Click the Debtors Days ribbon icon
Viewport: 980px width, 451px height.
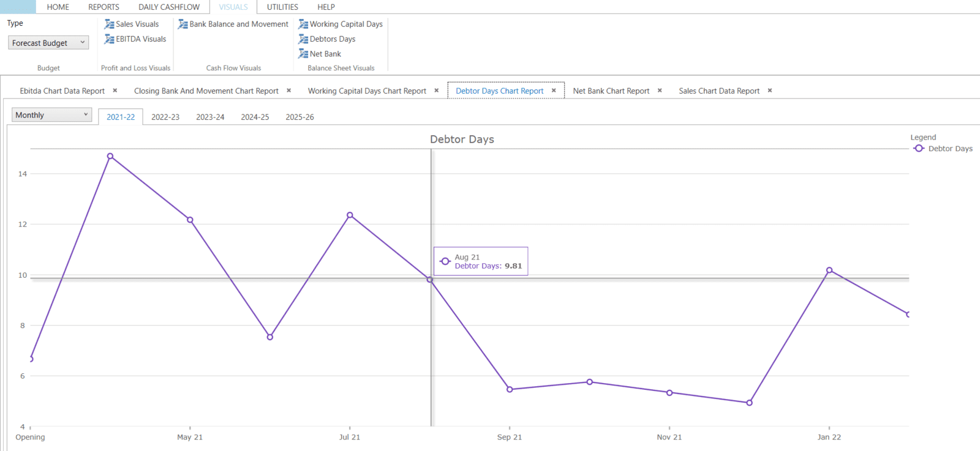click(x=303, y=39)
